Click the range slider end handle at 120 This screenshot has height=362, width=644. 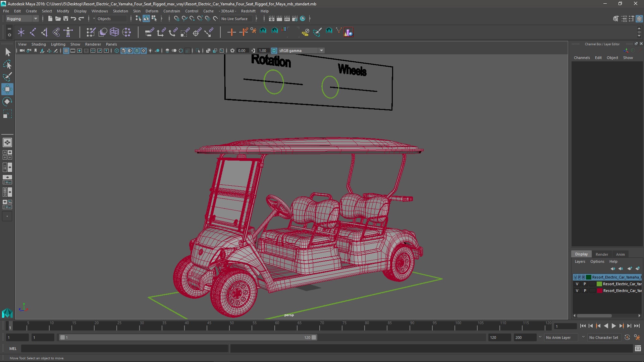coord(314,338)
